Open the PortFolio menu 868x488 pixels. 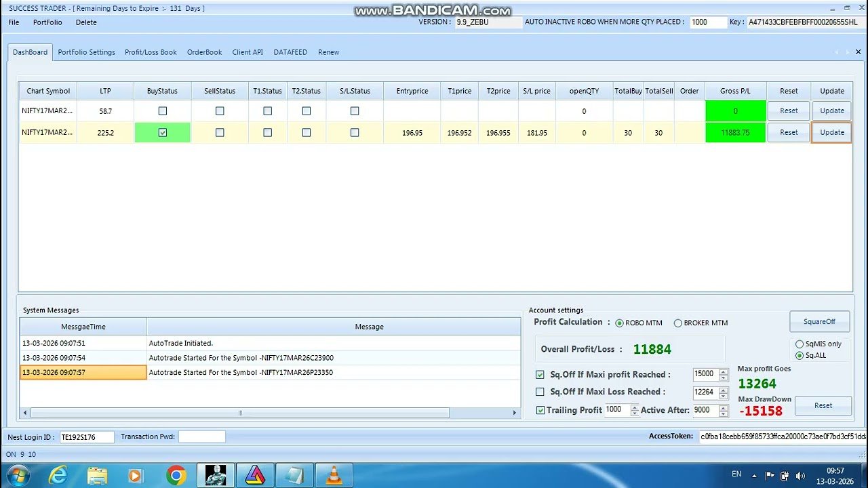47,22
